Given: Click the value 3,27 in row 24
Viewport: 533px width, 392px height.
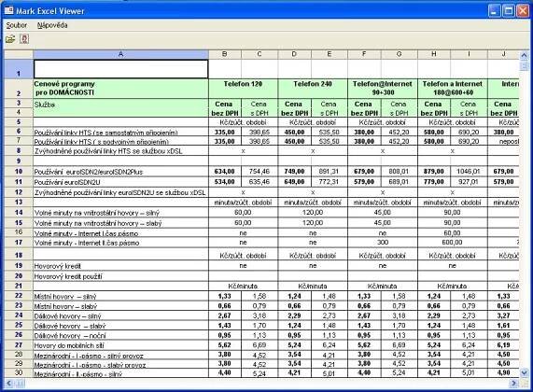Looking at the screenshot, I should click(x=503, y=315).
